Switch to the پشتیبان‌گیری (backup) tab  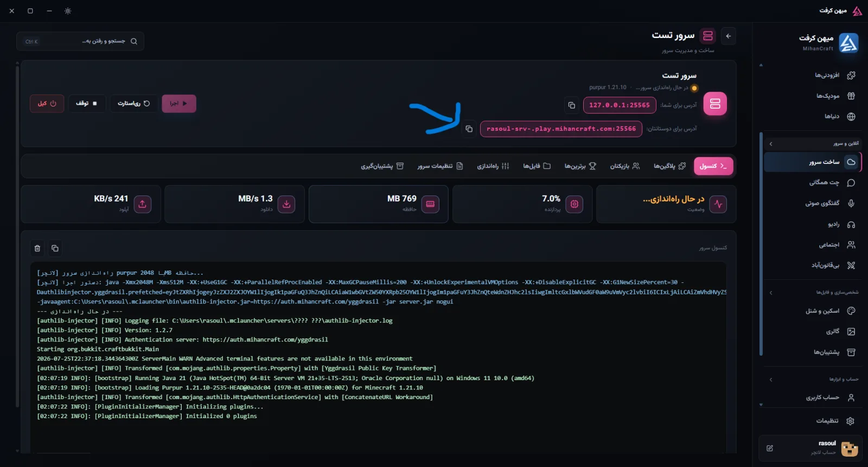382,166
